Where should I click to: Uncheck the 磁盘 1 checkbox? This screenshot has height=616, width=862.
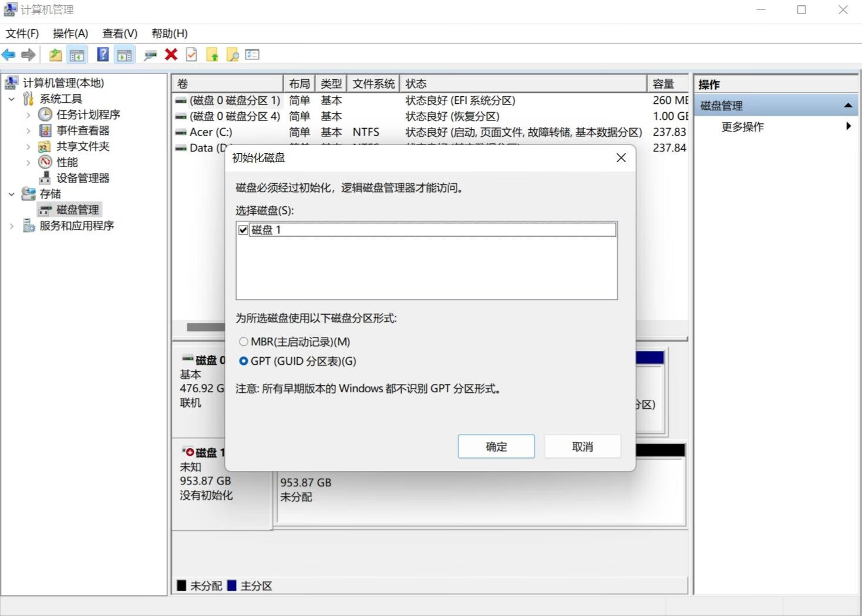243,230
